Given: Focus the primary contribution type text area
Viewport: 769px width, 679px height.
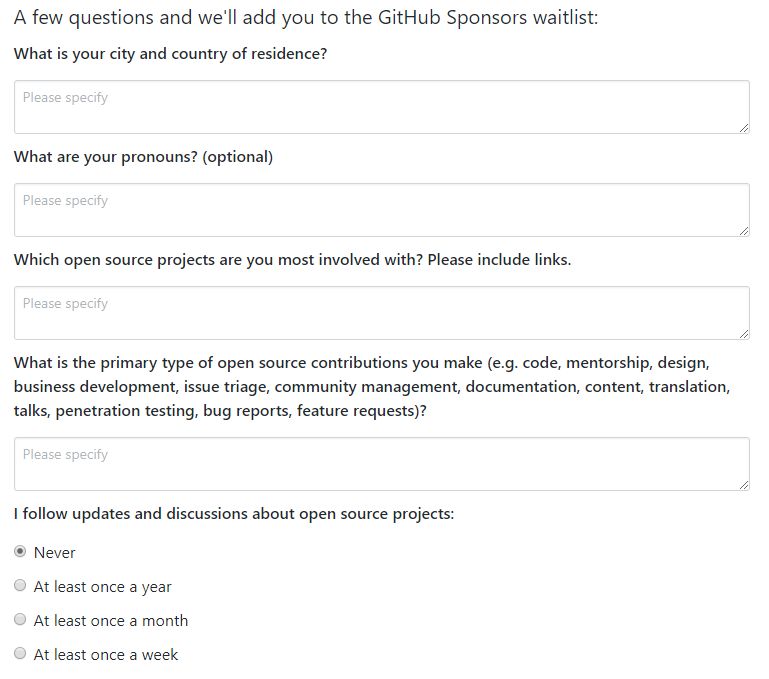Looking at the screenshot, I should click(x=382, y=464).
